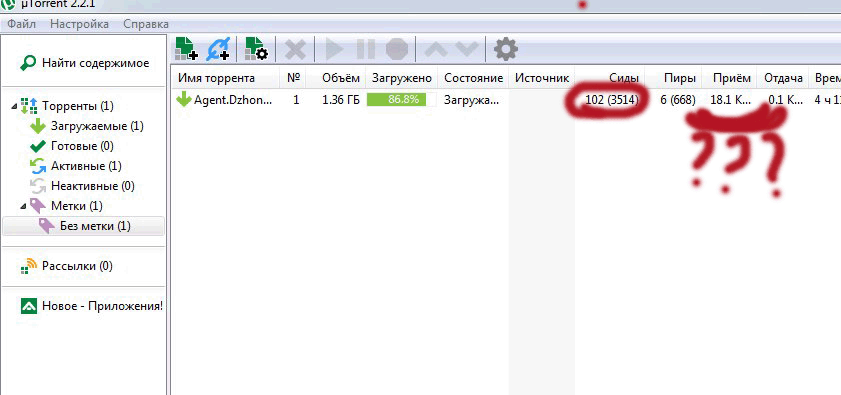841x395 pixels.
Task: Move torrent up the queue arrow
Action: [436, 50]
